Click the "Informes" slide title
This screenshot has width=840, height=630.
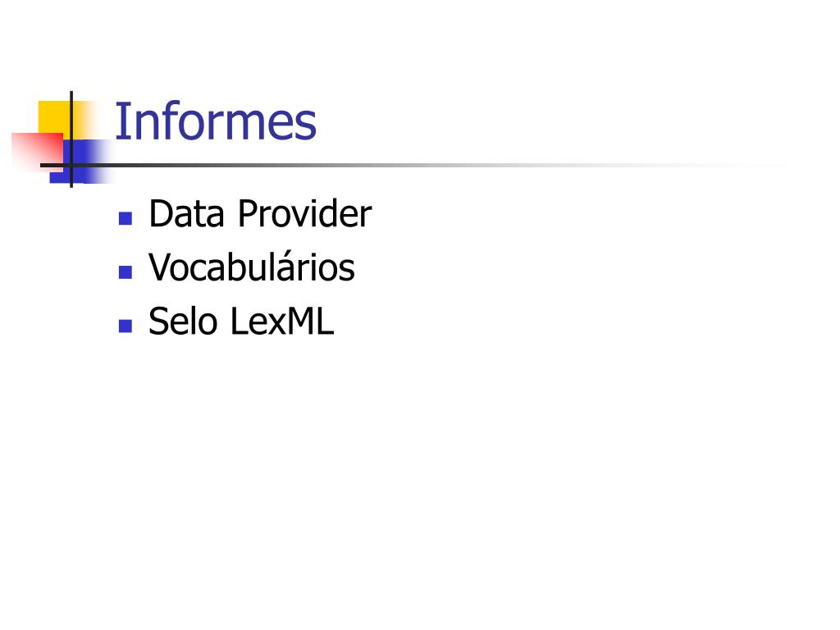(216, 121)
